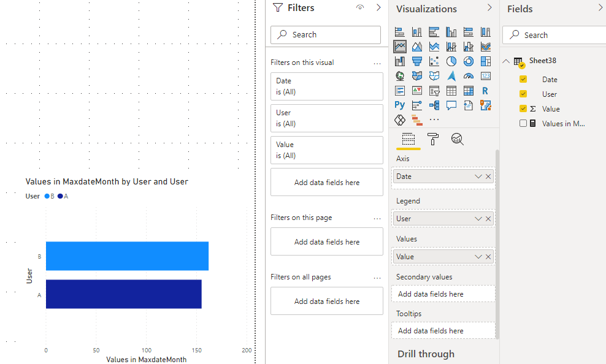Select the Decomposition tree visual
Viewport: 606px width, 364px height.
pyautogui.click(x=434, y=105)
